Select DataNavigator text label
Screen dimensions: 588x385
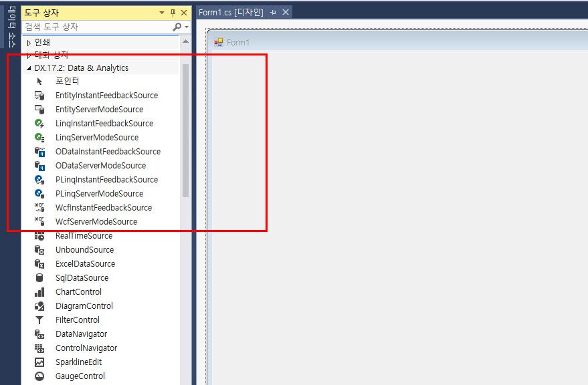[x=82, y=334]
